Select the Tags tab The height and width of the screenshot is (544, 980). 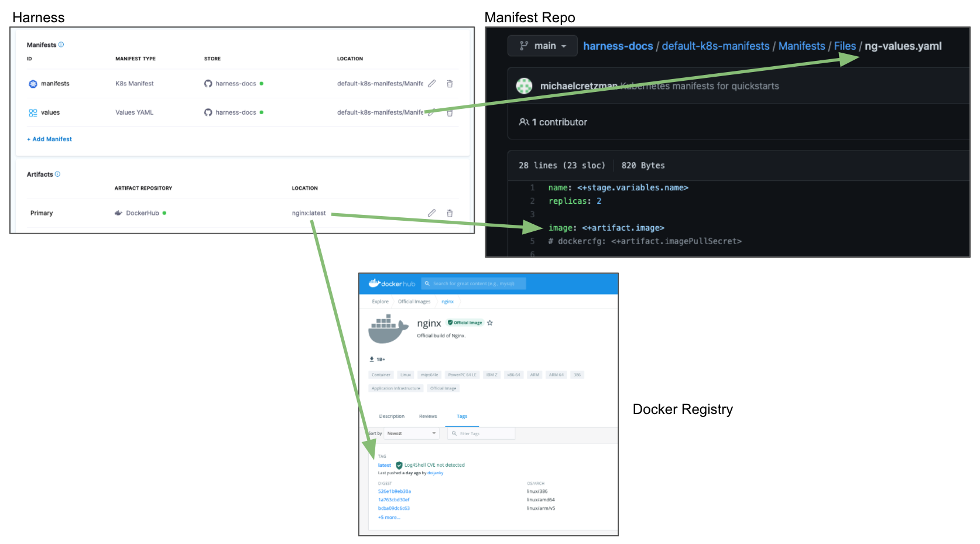pos(462,416)
